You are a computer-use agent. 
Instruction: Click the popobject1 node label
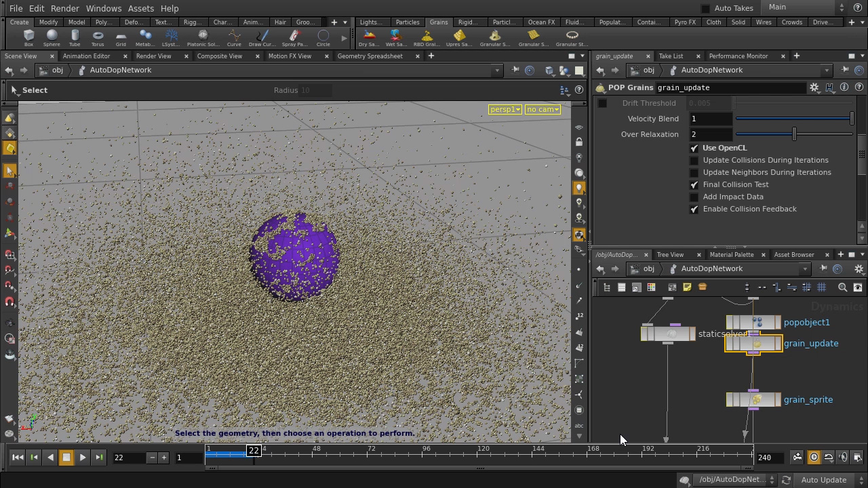pyautogui.click(x=806, y=323)
